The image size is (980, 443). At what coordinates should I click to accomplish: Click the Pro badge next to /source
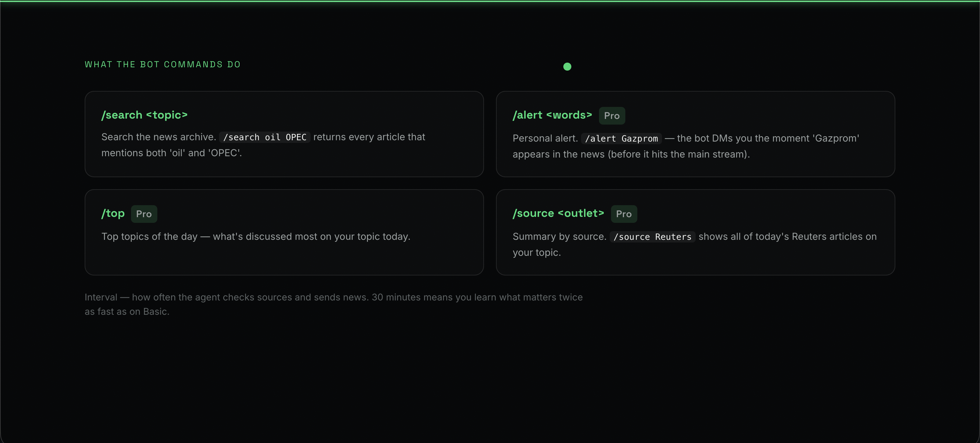click(624, 214)
